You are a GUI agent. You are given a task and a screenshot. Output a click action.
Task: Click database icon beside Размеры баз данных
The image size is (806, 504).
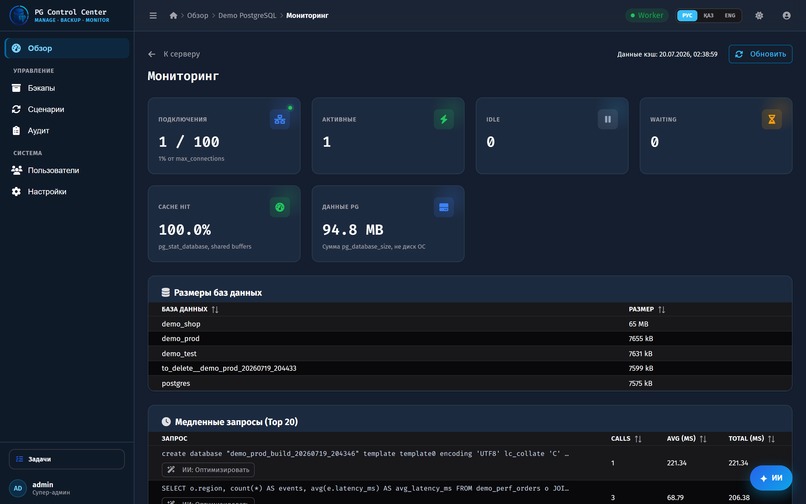pyautogui.click(x=166, y=292)
